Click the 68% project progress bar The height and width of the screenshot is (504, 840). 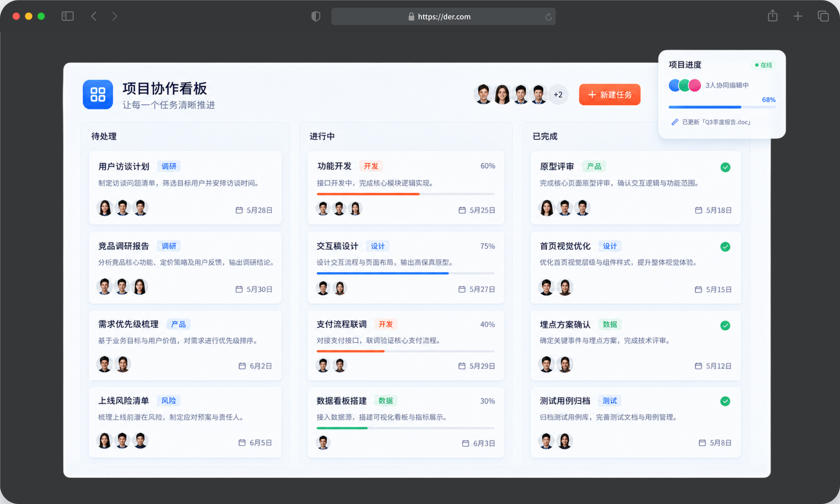tap(722, 107)
